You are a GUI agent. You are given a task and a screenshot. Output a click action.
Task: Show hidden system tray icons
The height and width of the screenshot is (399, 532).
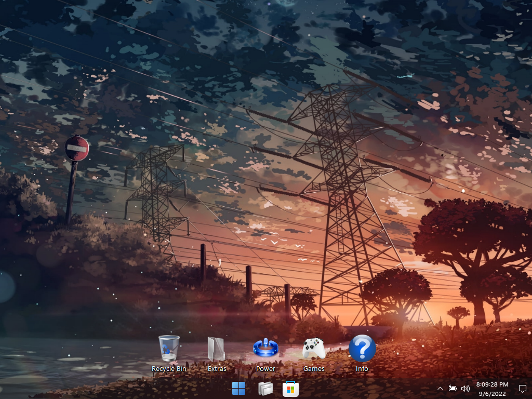(440, 389)
